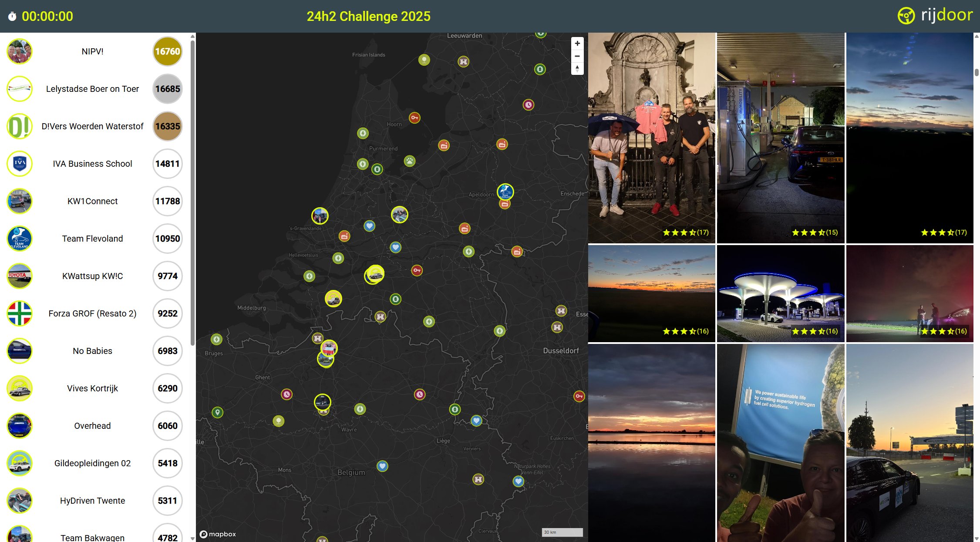980x542 pixels.
Task: Click the mapbox logo link
Action: [218, 534]
